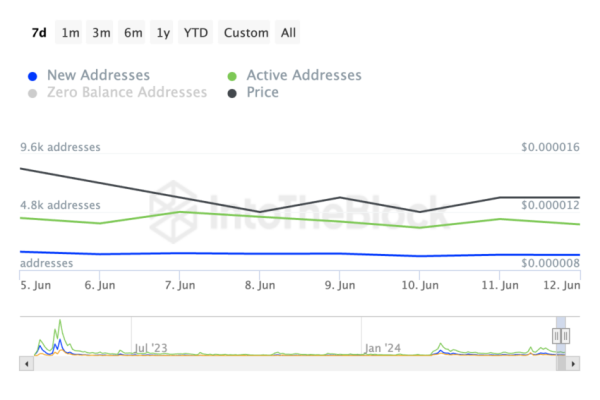Switch to the 3m time range

tap(101, 33)
